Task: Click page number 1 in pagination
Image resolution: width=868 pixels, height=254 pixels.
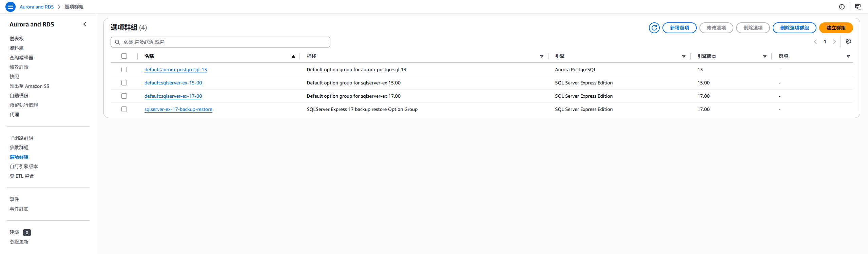Action: 825,42
